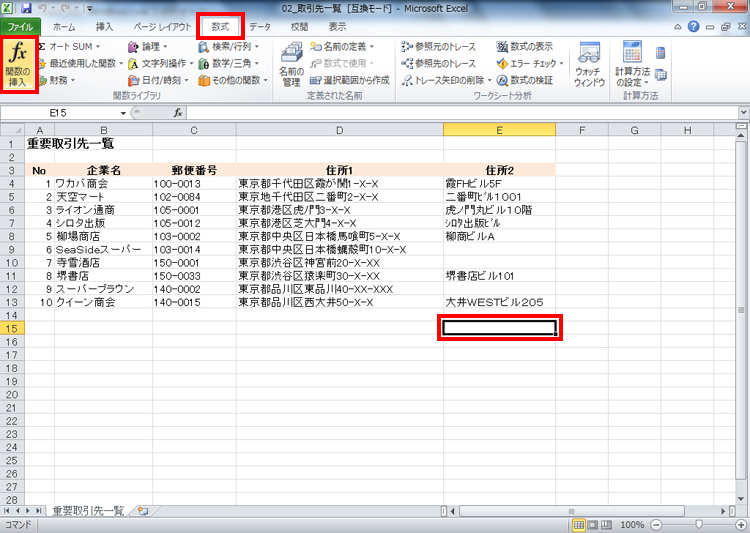Click the Save icon in quick access toolbar
The height and width of the screenshot is (533, 750).
coord(26,8)
